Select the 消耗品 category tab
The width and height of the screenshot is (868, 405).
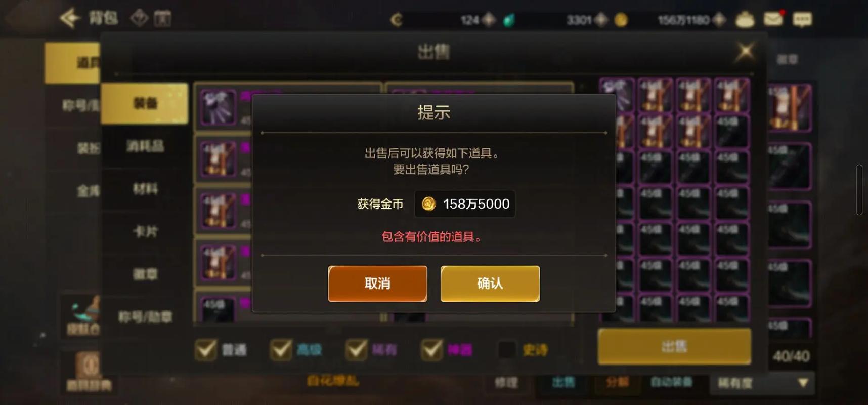tap(145, 146)
